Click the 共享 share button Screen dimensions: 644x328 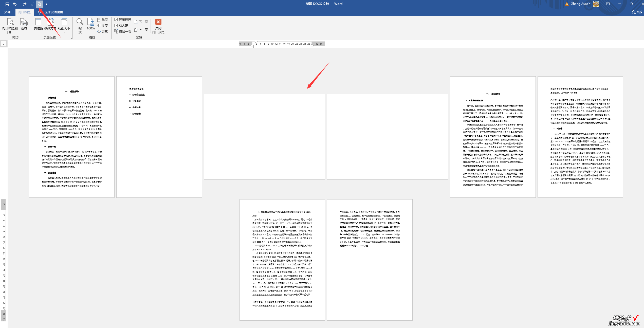637,12
